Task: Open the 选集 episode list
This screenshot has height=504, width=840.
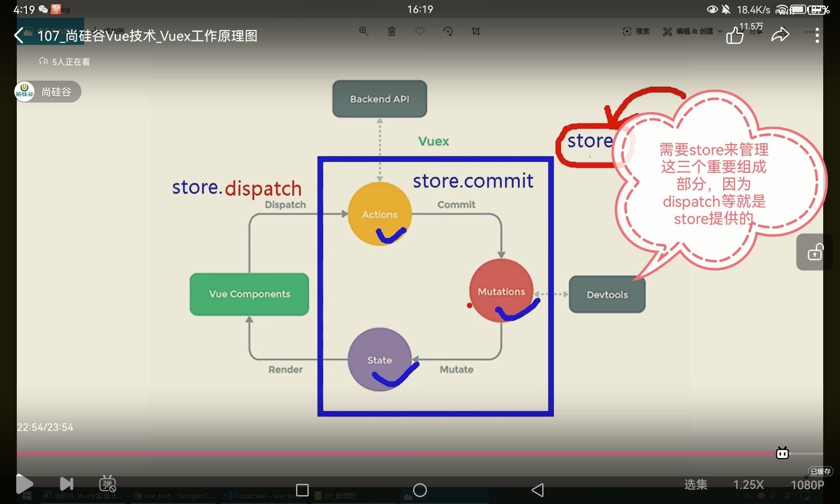Action: tap(696, 485)
